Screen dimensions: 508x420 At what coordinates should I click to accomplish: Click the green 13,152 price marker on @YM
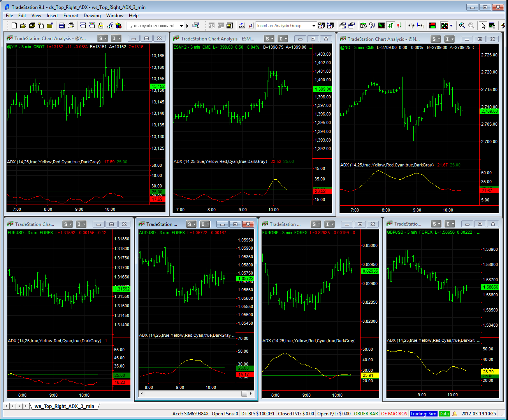pos(158,86)
